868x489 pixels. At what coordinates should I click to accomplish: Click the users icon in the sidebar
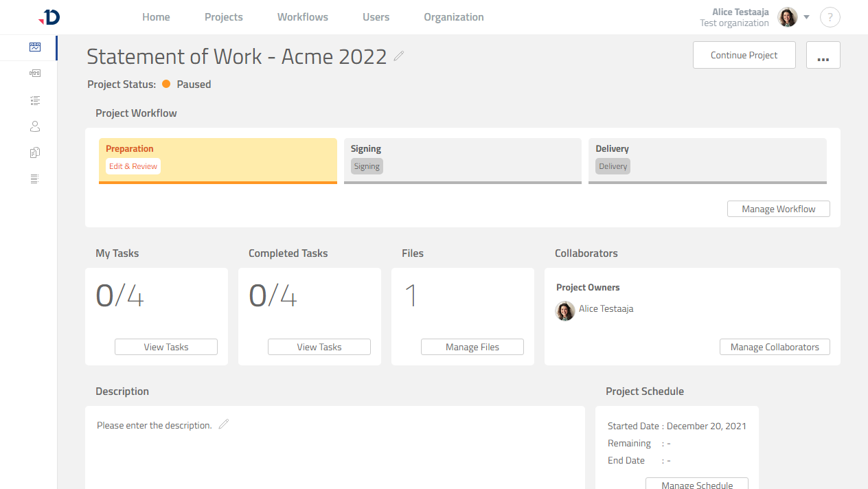[35, 126]
